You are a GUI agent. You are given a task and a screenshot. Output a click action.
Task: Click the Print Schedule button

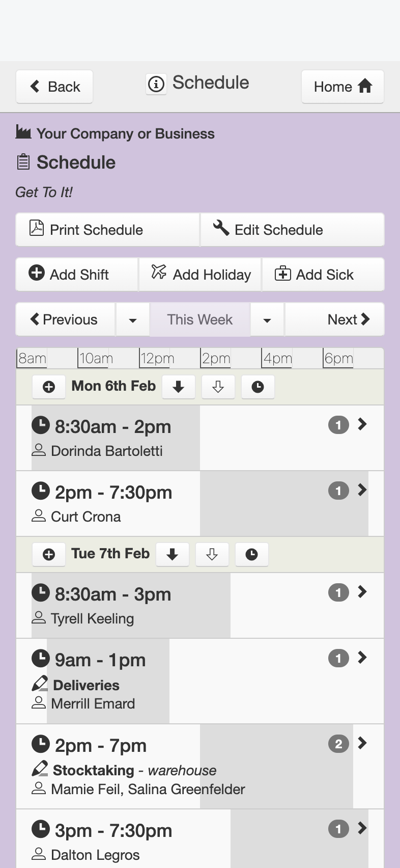pyautogui.click(x=107, y=230)
